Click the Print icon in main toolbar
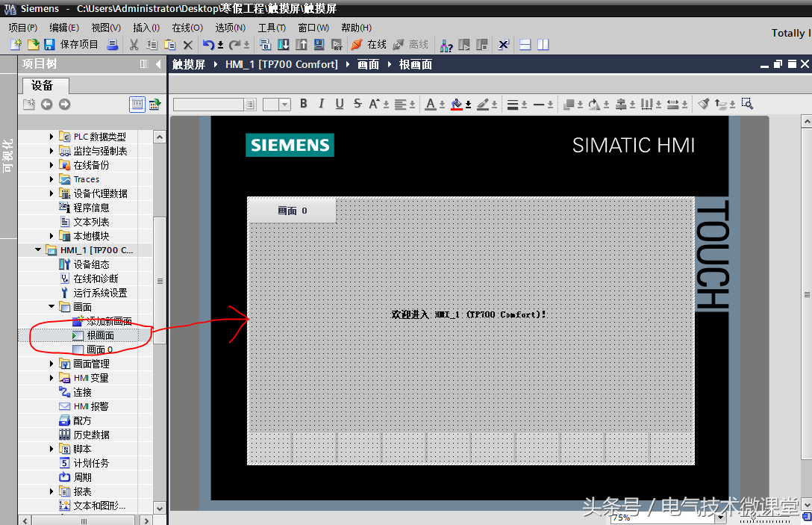 click(113, 45)
